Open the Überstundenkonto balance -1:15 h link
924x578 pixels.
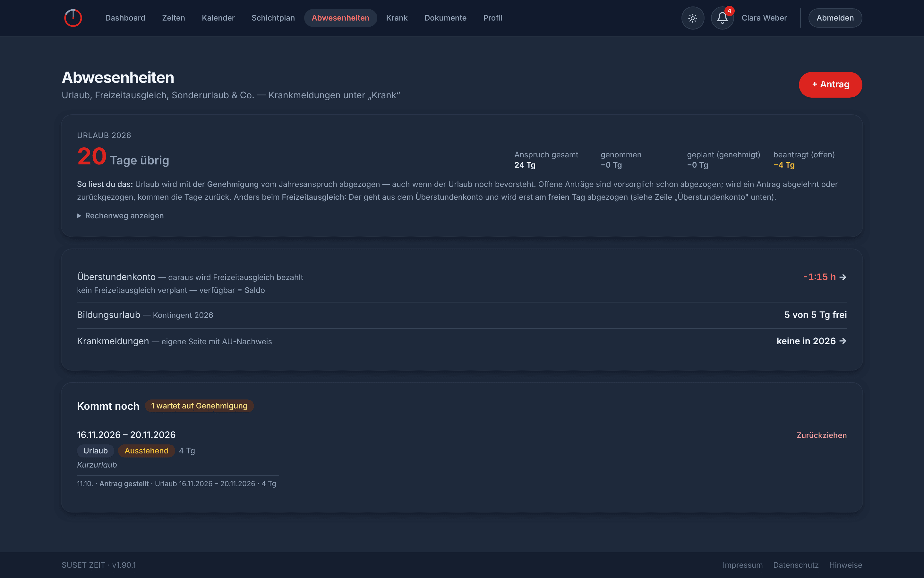[x=825, y=277]
